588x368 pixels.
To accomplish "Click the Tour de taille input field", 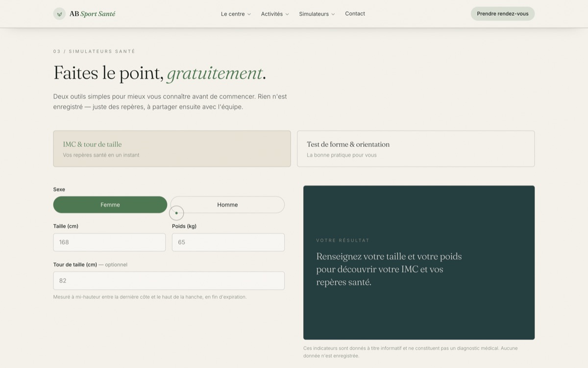I will [169, 280].
